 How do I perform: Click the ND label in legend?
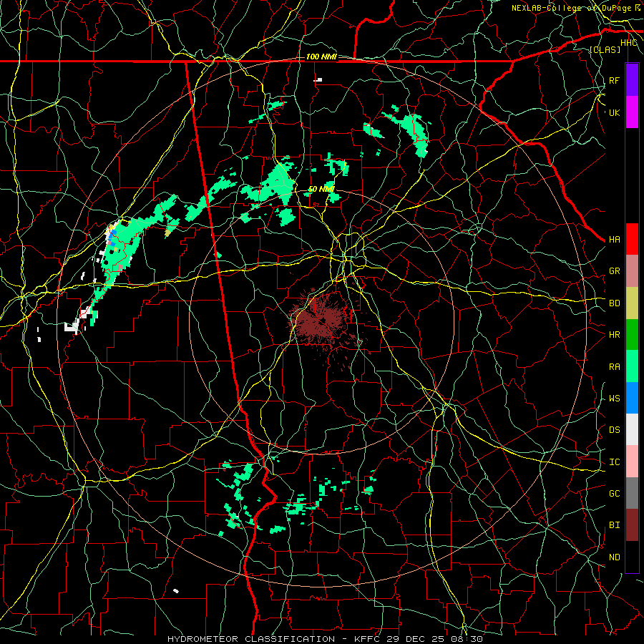615,557
